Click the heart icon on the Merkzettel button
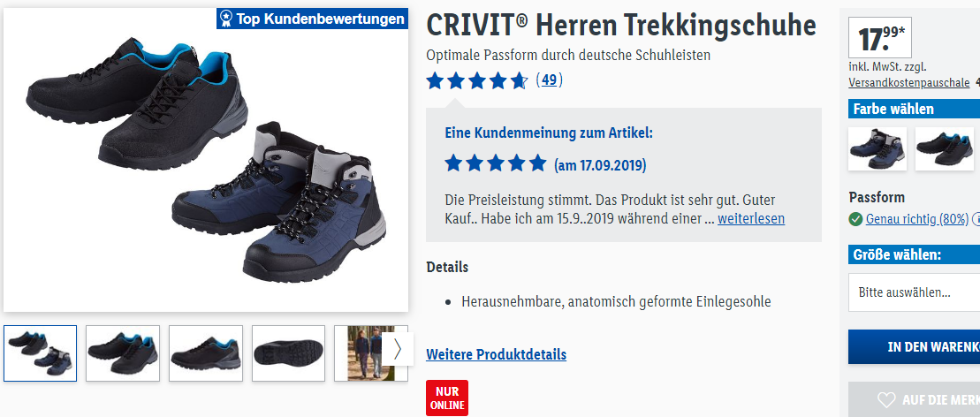This screenshot has width=980, height=417. 886,399
